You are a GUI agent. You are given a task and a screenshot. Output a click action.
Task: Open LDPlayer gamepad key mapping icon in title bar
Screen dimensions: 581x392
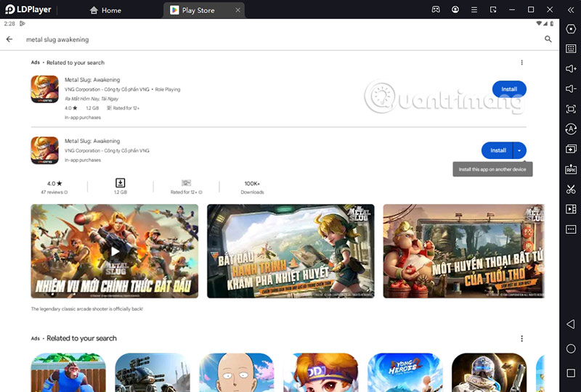[x=436, y=9]
